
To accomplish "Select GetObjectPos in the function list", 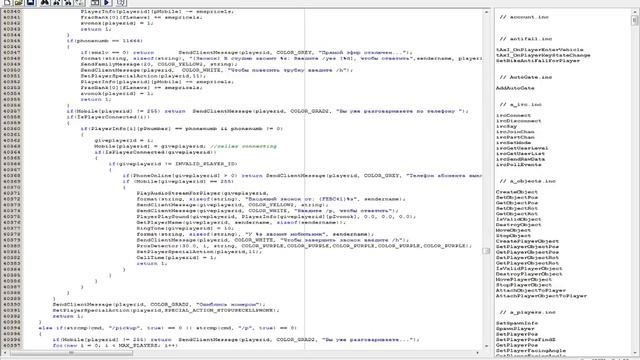I will point(517,203).
